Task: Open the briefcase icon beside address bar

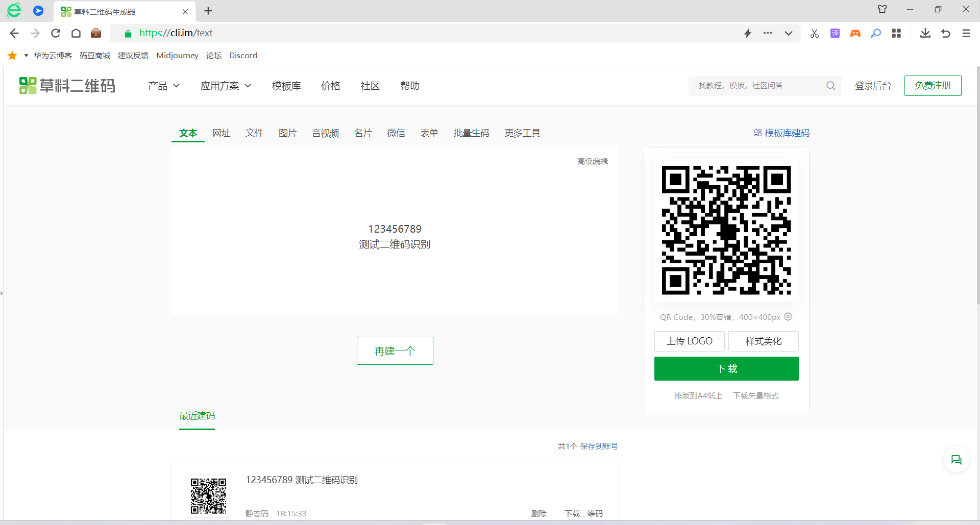Action: coord(96,33)
